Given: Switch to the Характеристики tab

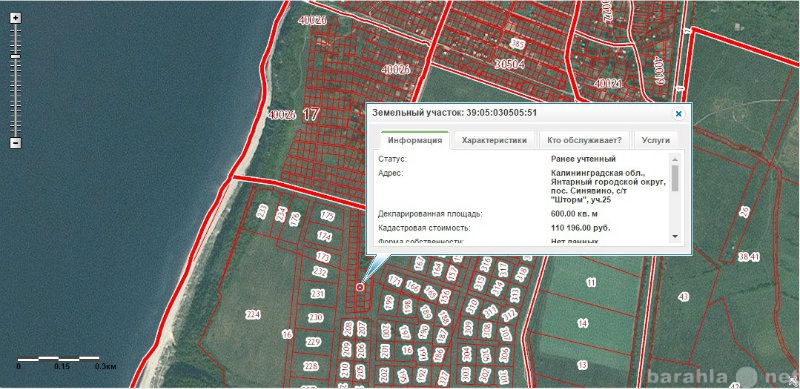Looking at the screenshot, I should [494, 140].
